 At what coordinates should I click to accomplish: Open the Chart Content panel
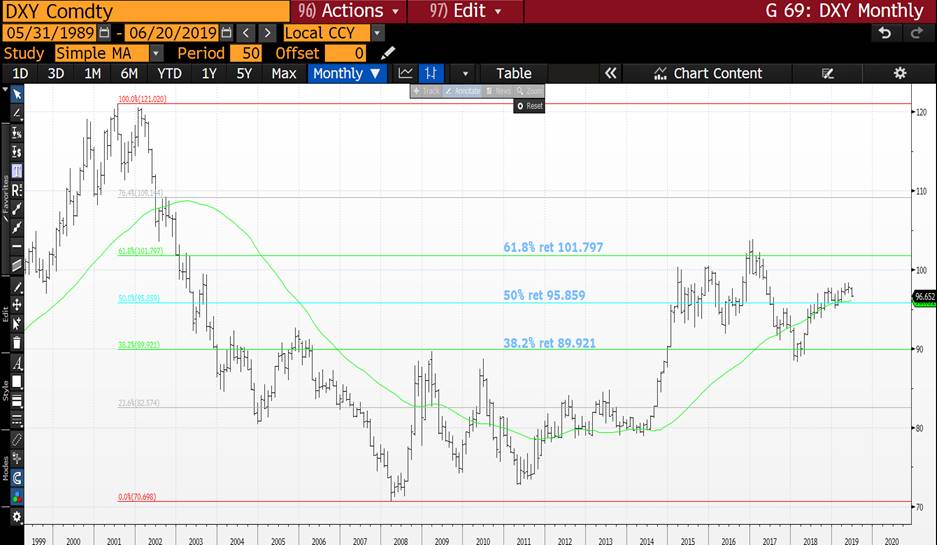[709, 73]
